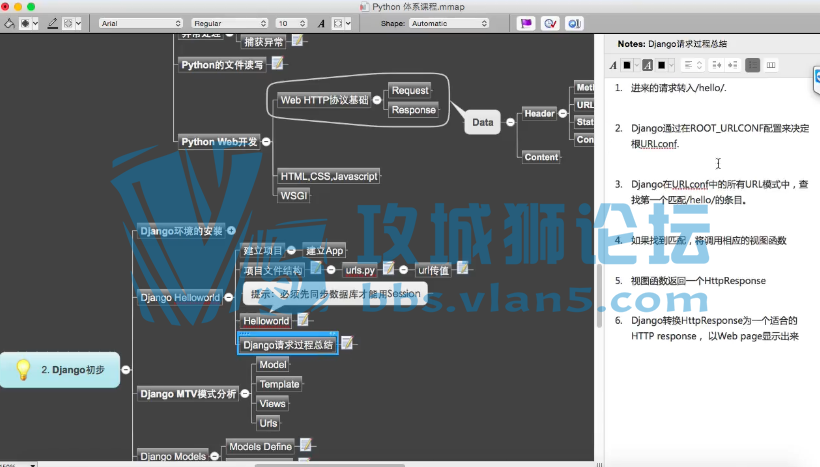The width and height of the screenshot is (820, 467).
Task: Select the Request node
Action: 410,90
